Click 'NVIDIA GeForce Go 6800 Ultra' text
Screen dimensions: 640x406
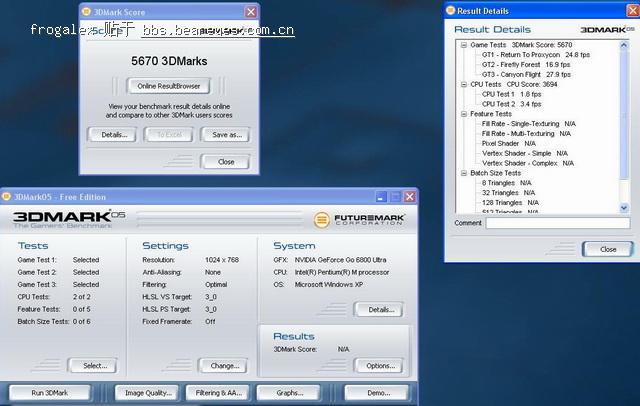340,260
